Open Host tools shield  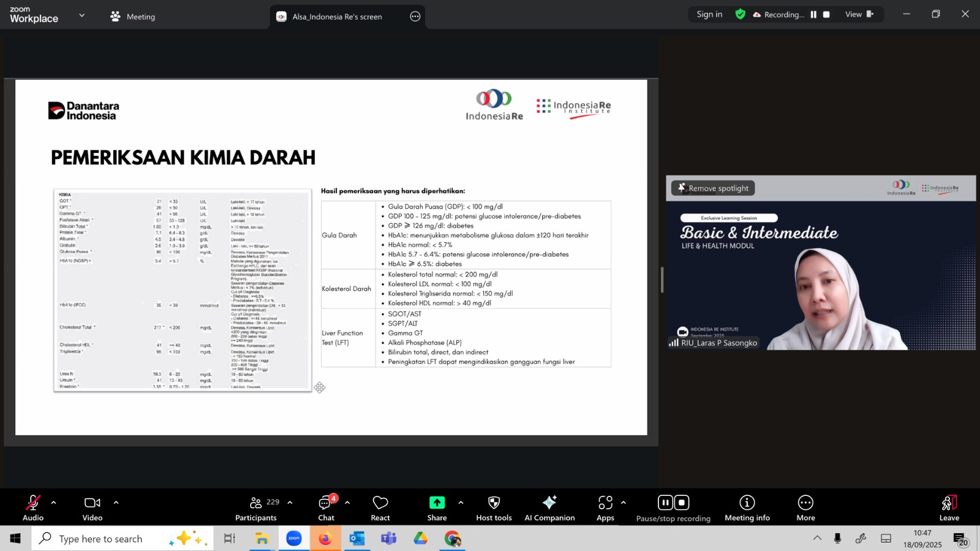[x=494, y=508]
